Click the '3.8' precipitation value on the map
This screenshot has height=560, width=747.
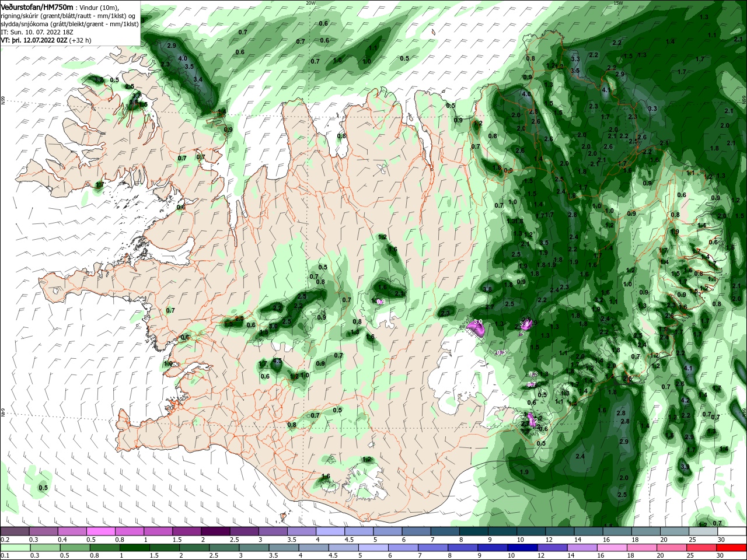[x=487, y=289]
